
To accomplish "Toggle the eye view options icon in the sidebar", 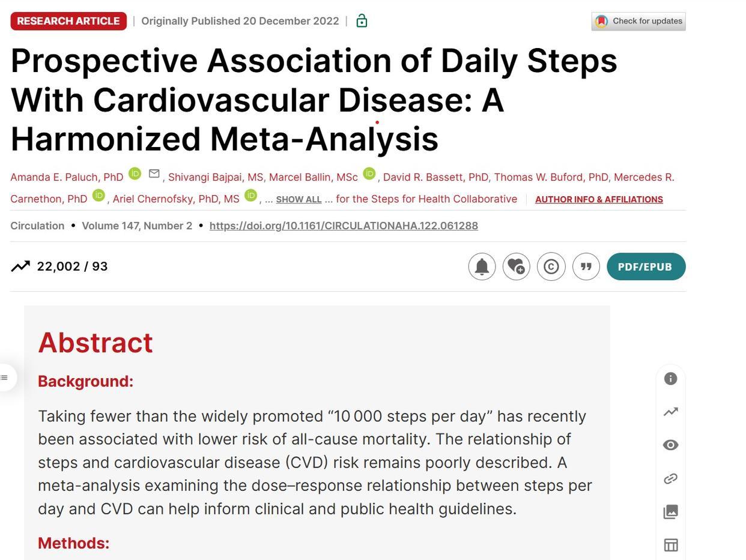I will pyautogui.click(x=670, y=445).
